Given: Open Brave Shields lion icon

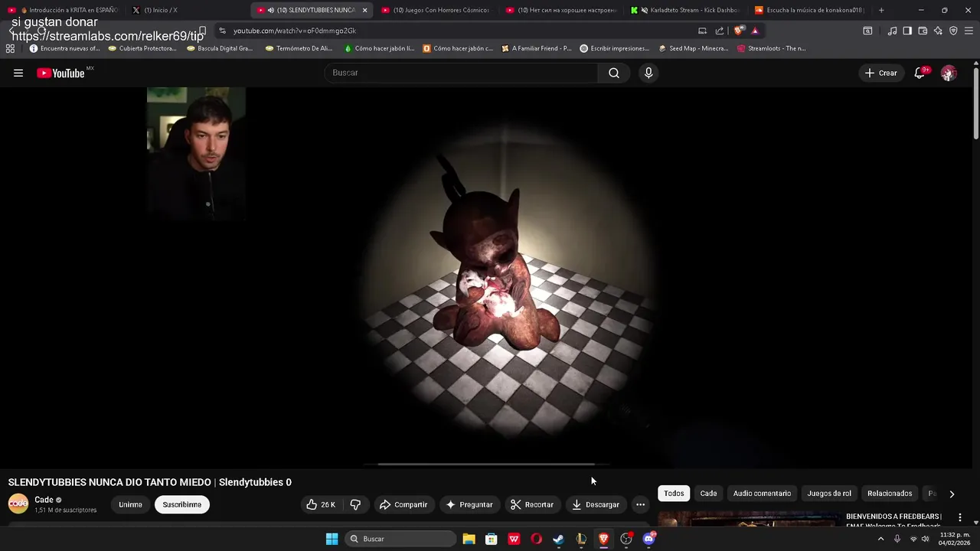Looking at the screenshot, I should 738,31.
